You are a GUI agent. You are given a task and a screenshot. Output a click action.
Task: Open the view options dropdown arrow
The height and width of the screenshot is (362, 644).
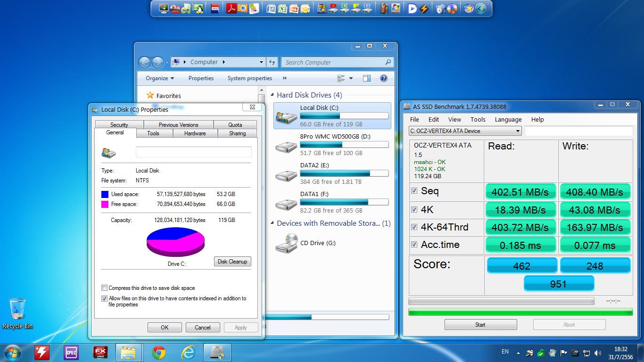[x=351, y=78]
